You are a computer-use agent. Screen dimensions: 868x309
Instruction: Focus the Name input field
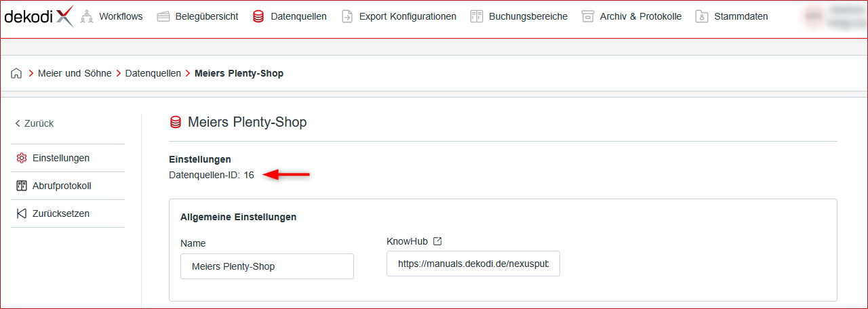click(267, 266)
